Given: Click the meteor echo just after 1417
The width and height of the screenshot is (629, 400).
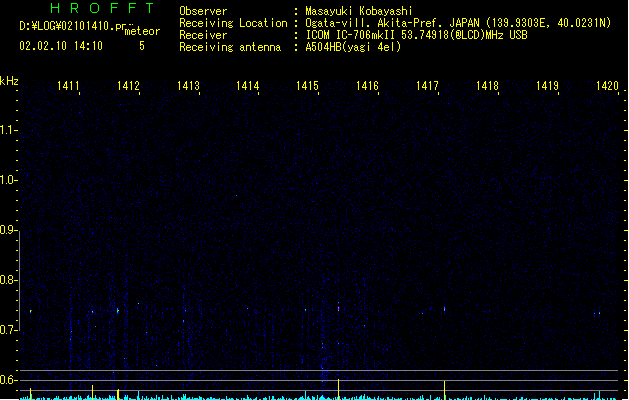Looking at the screenshot, I should (x=444, y=309).
